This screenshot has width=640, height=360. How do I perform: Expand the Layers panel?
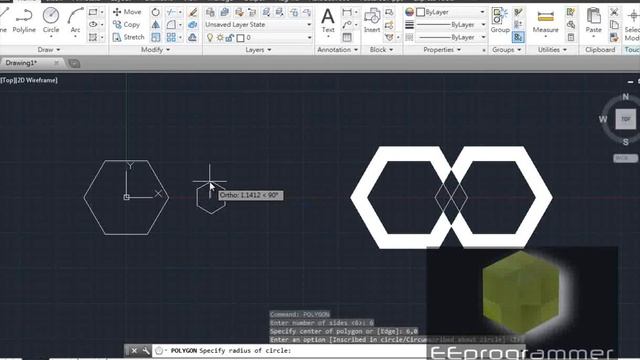258,50
